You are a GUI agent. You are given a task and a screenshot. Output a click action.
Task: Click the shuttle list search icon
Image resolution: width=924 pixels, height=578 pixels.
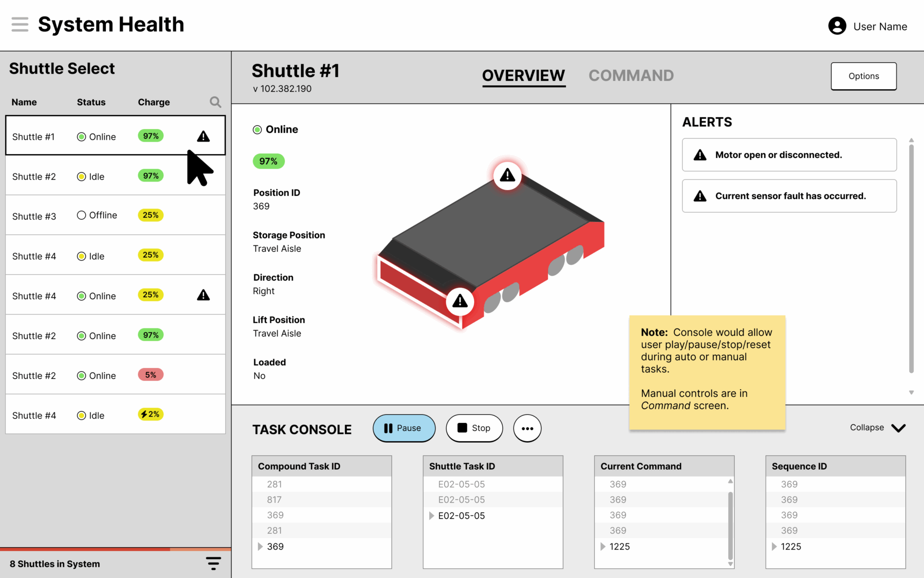215,102
